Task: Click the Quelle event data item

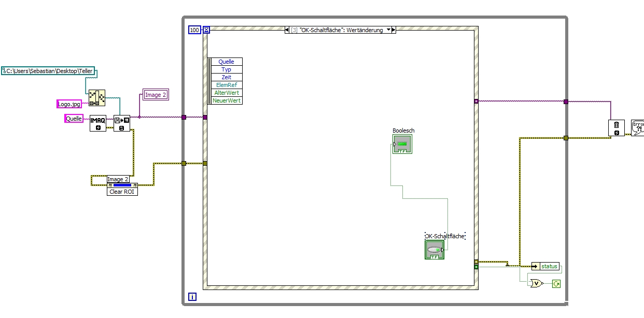Action: (x=226, y=62)
